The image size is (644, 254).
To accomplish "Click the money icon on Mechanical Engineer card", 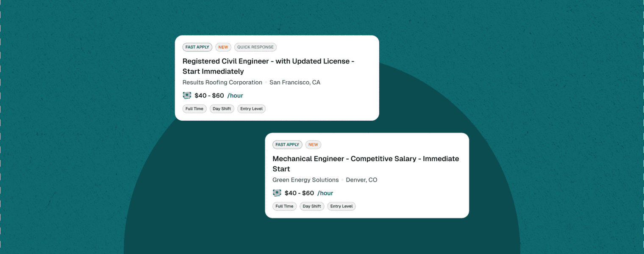I will [277, 193].
